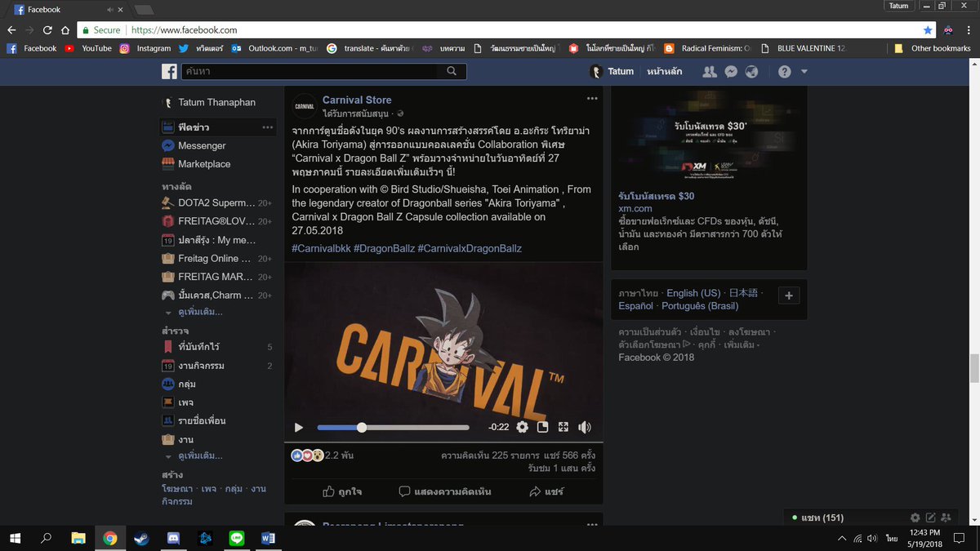This screenshot has width=980, height=551.
Task: Open the Other bookmarks folder
Action: pos(933,48)
